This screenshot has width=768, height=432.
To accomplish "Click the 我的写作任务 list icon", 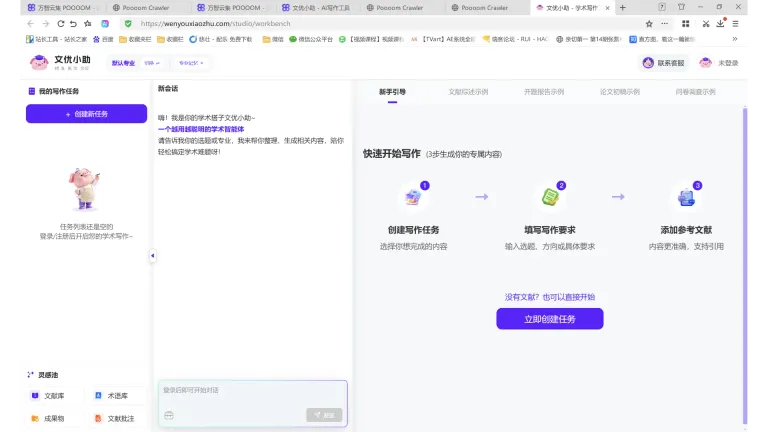I will [x=32, y=91].
